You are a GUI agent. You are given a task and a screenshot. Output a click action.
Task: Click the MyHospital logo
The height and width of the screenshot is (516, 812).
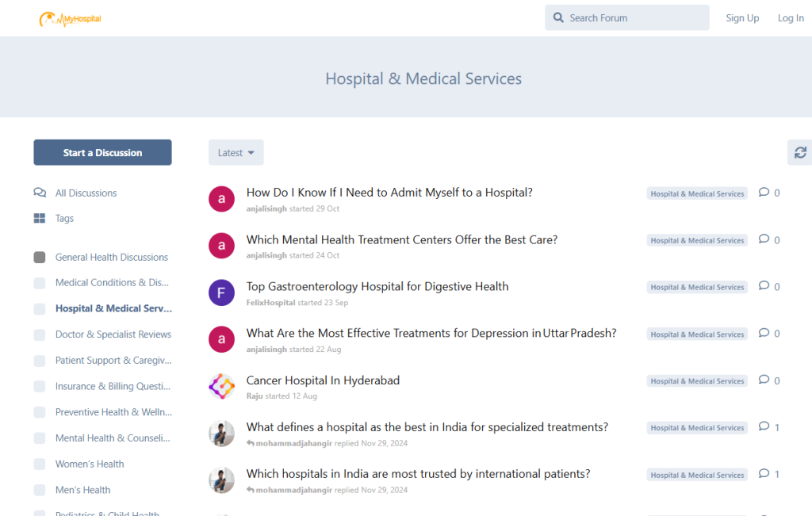coord(71,18)
